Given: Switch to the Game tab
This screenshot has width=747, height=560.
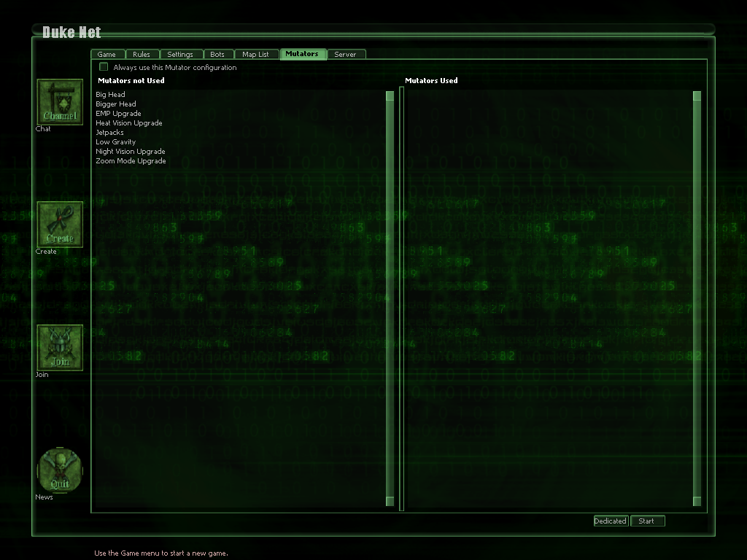Looking at the screenshot, I should [x=107, y=54].
